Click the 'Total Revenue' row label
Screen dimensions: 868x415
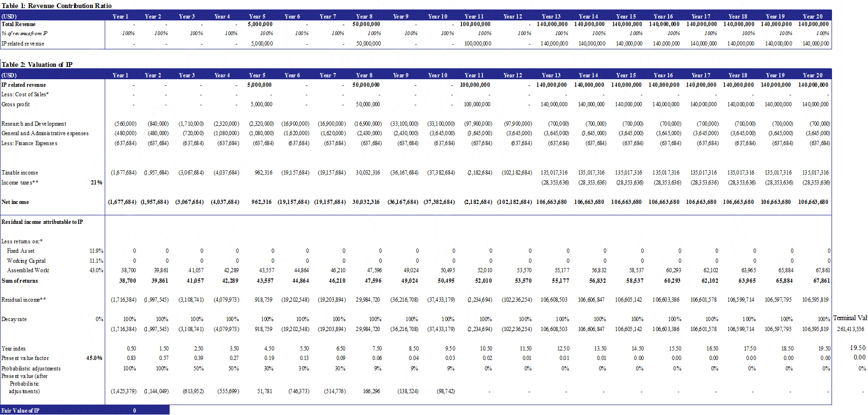point(18,24)
